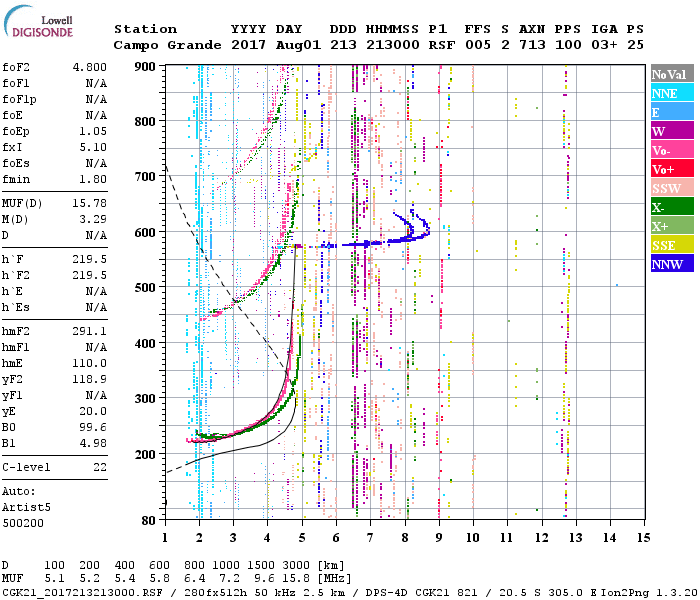Image resolution: width=700 pixels, height=600 pixels.
Task: Click the 80 km height axis label
Action: pos(149,521)
